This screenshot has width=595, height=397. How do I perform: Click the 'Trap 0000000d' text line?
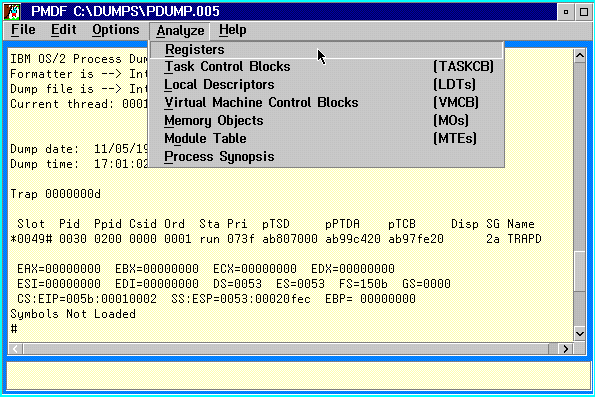55,194
